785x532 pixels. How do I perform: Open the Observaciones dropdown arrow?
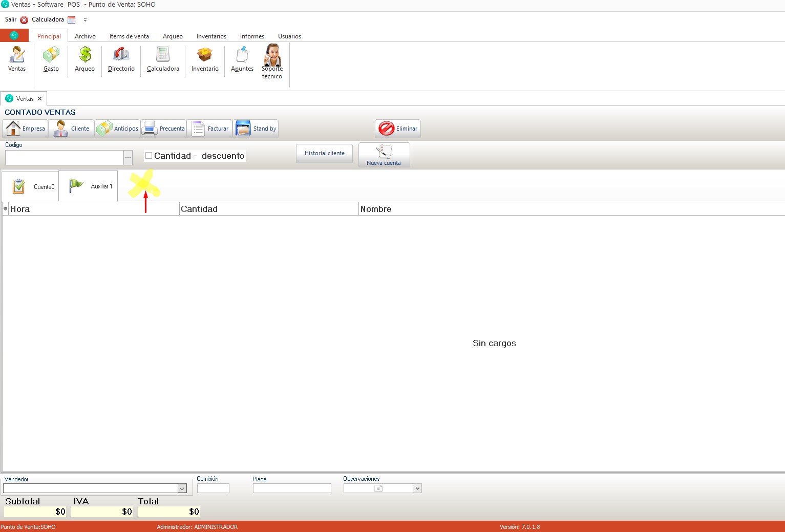coord(417,488)
